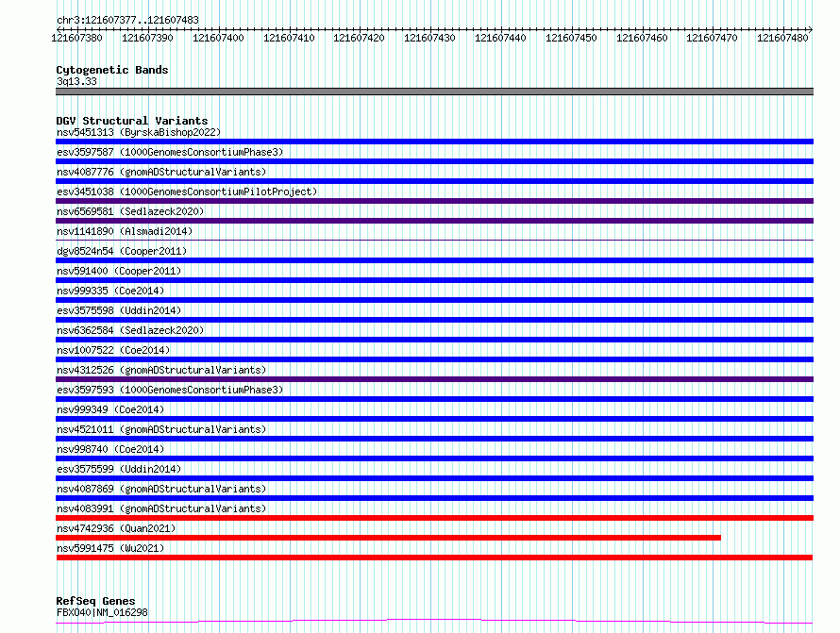Click the shorter red bar under nsv4742936

[389, 538]
